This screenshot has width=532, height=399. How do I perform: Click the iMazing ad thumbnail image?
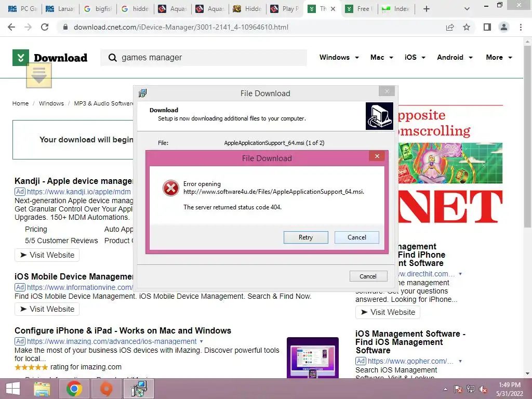pyautogui.click(x=312, y=357)
